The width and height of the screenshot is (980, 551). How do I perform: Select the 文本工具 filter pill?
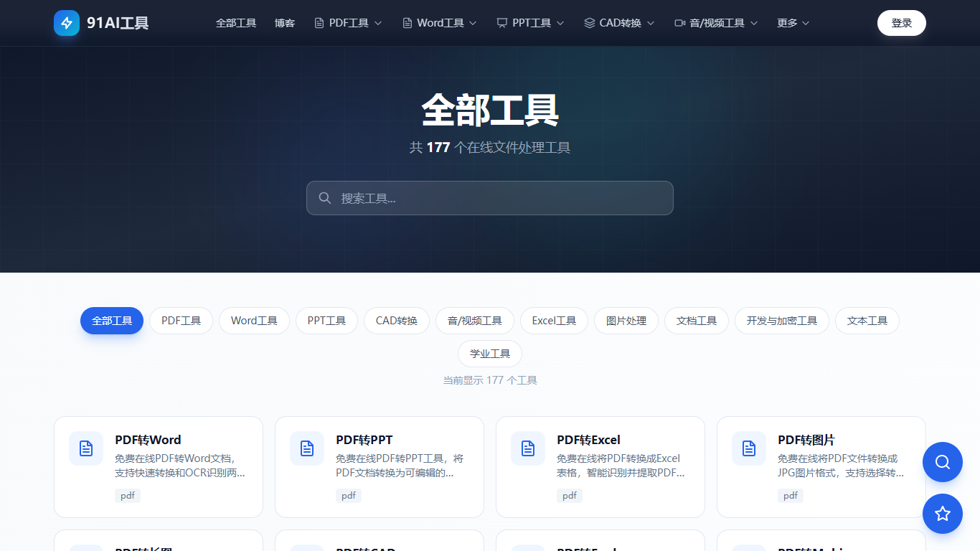click(x=867, y=321)
